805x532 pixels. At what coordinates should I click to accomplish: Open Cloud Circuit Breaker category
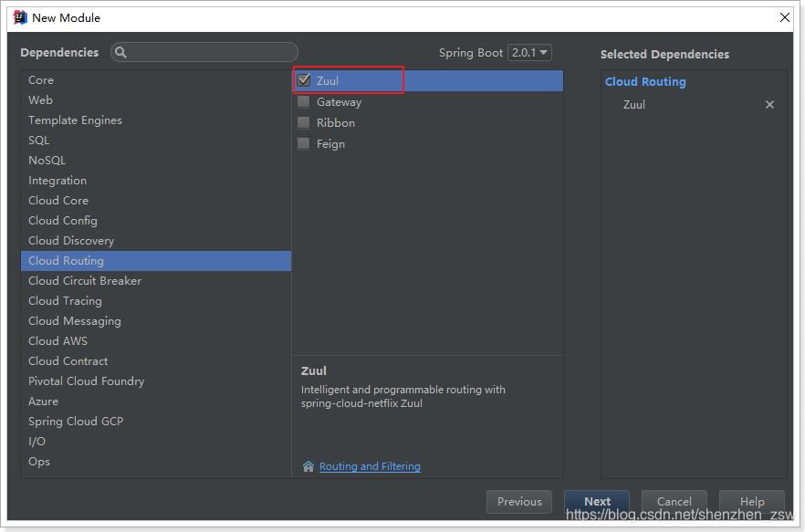(x=156, y=281)
